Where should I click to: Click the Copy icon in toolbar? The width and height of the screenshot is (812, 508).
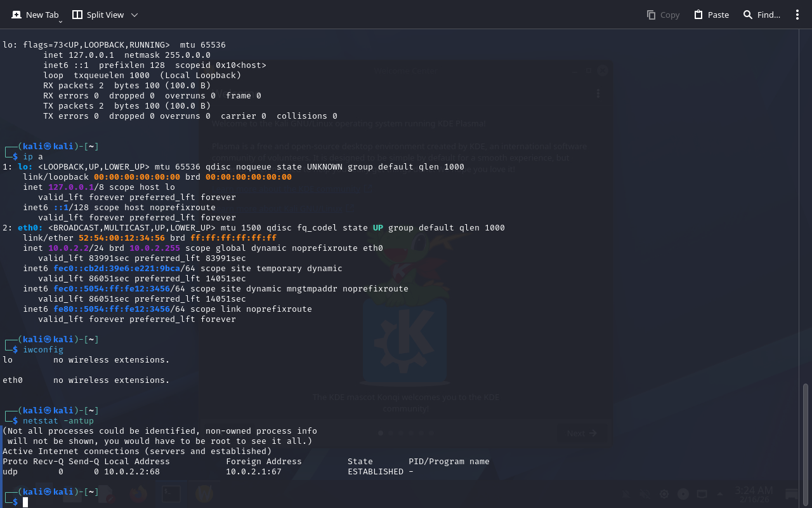(x=651, y=15)
